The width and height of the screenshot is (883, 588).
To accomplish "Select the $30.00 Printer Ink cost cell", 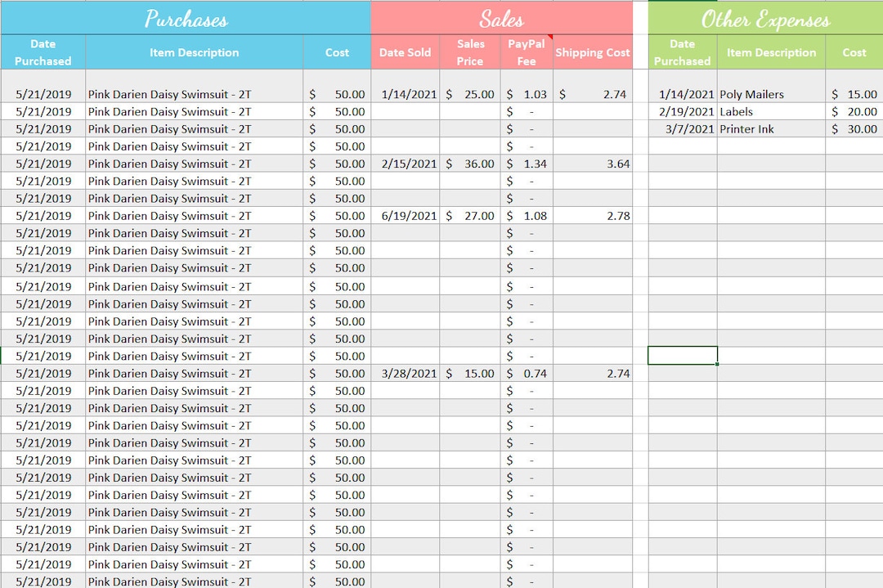I will click(854, 128).
